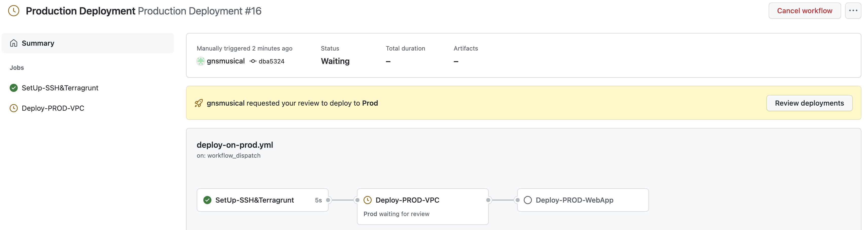Click the clock icon in the Deploy-PROD-VPC graph node
Image resolution: width=868 pixels, height=230 pixels.
pos(368,200)
